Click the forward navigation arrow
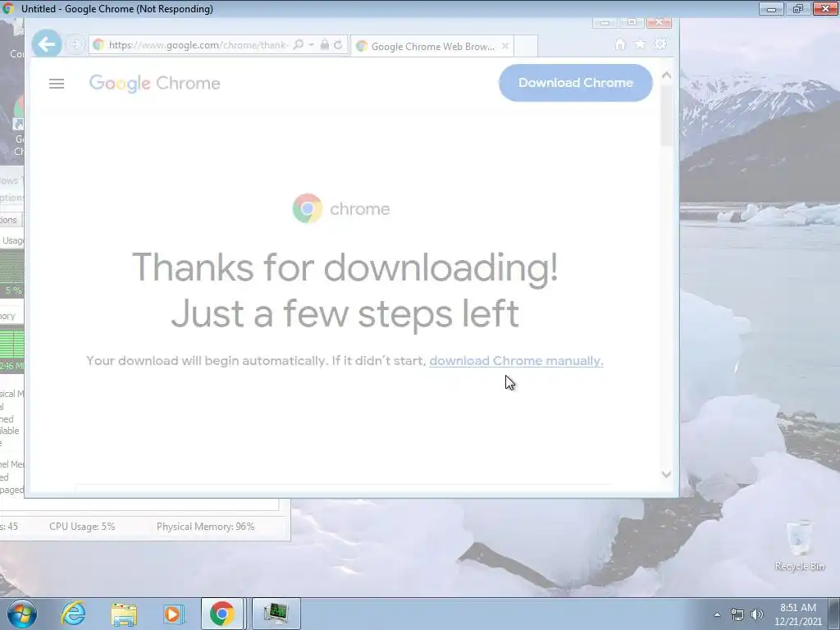The image size is (840, 630). (x=75, y=44)
